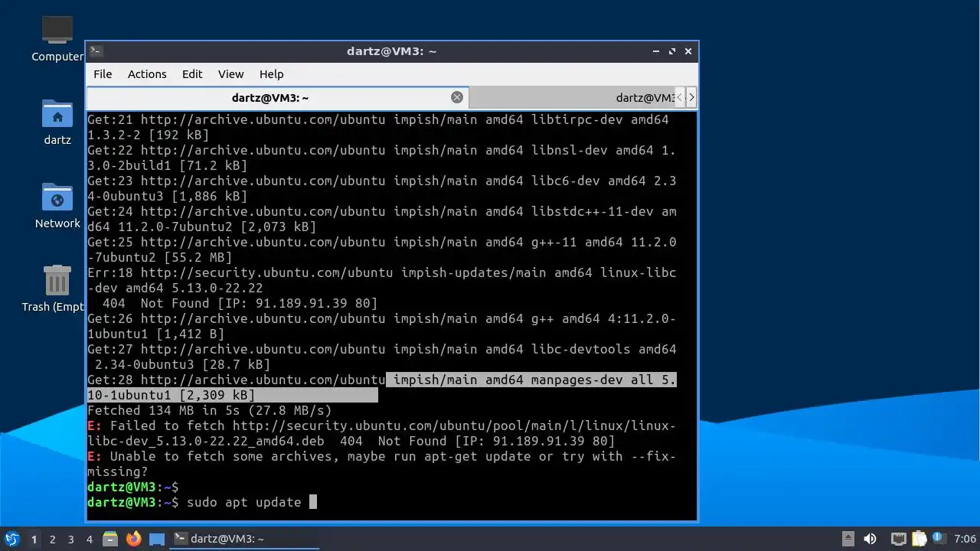Click the terminal window title 'dartz@VM3: ~'
This screenshot has width=980, height=551.
391,51
